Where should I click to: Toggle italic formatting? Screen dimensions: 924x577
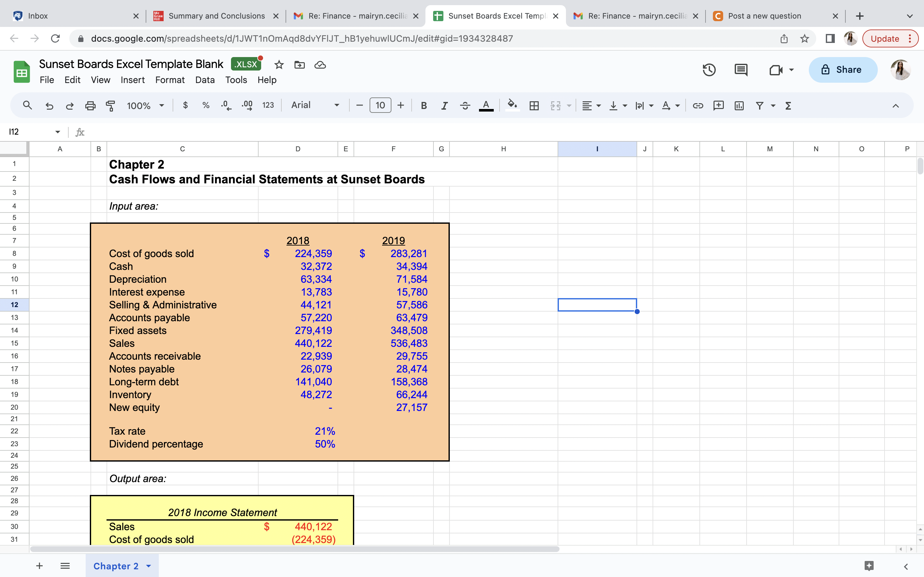click(444, 106)
